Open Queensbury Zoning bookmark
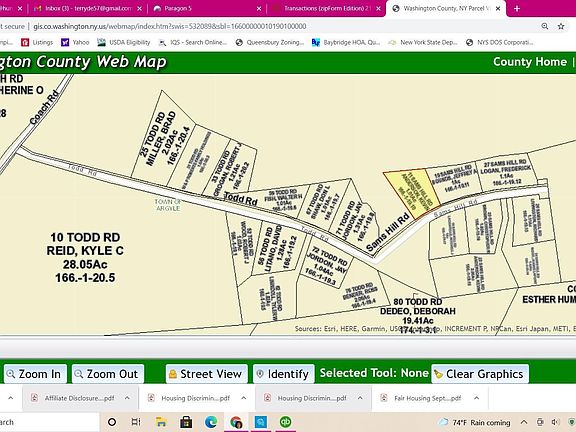The height and width of the screenshot is (432, 576). coord(270,43)
